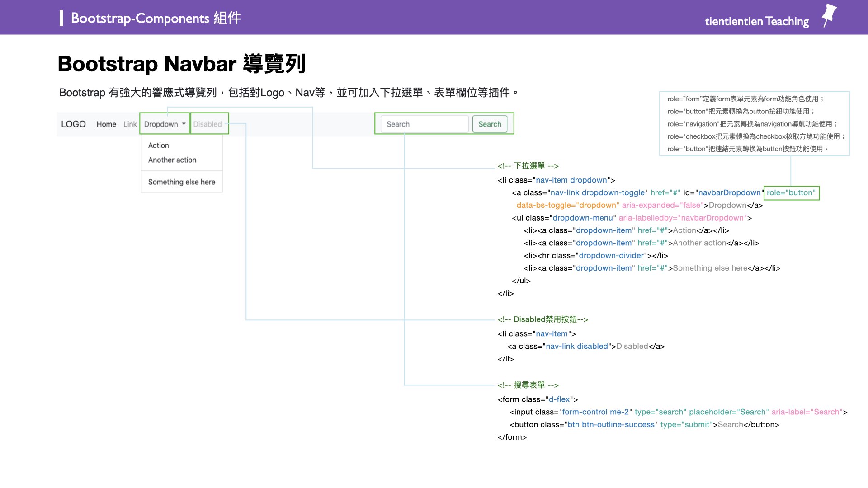Screen dimensions: 868x488
Task: Click the dropdown caret next to Dropdown
Action: (184, 124)
